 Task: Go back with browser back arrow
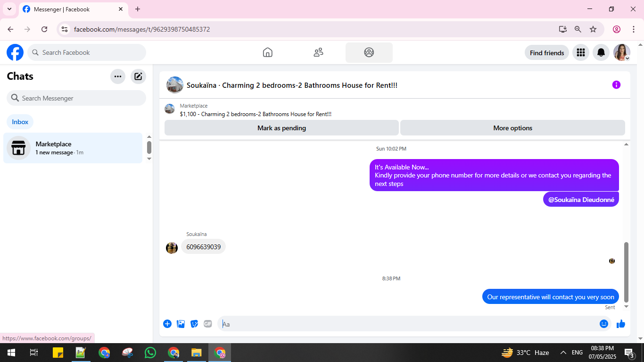10,29
